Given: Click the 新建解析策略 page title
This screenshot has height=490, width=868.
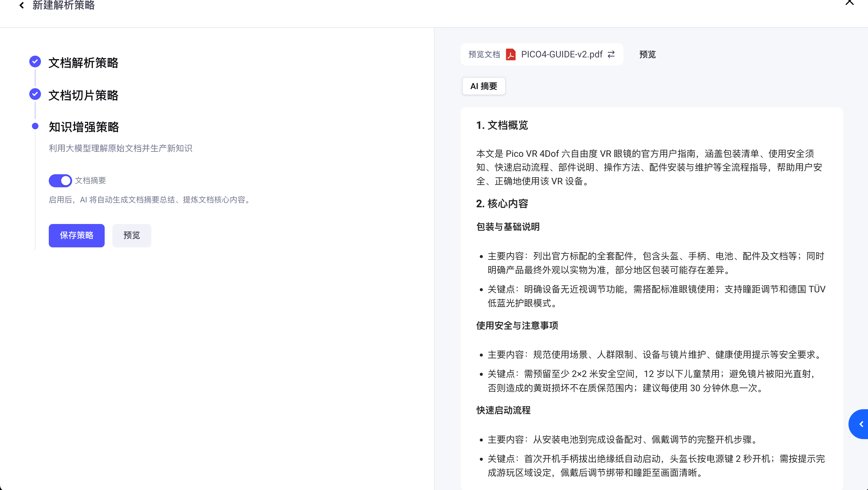Looking at the screenshot, I should (x=63, y=5).
